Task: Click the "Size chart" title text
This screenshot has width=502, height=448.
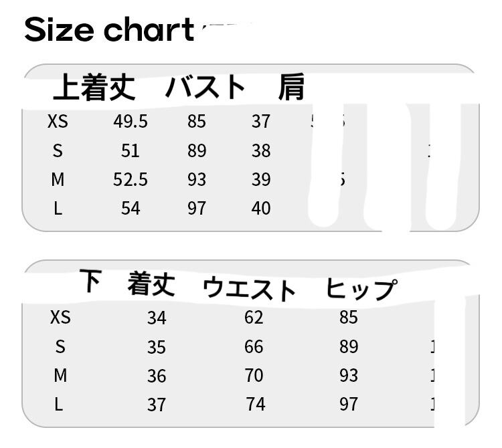Action: pos(109,30)
